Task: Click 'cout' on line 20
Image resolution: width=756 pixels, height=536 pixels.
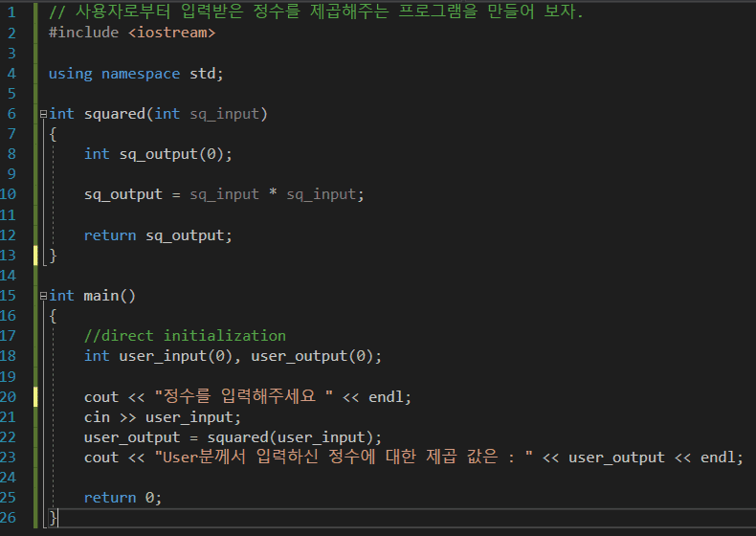Action: pos(101,397)
